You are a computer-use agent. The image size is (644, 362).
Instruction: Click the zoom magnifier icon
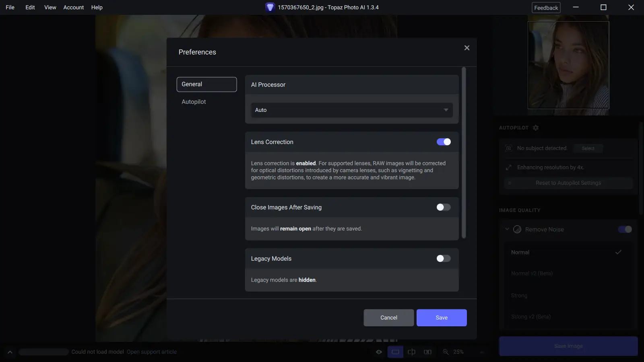pos(446,352)
